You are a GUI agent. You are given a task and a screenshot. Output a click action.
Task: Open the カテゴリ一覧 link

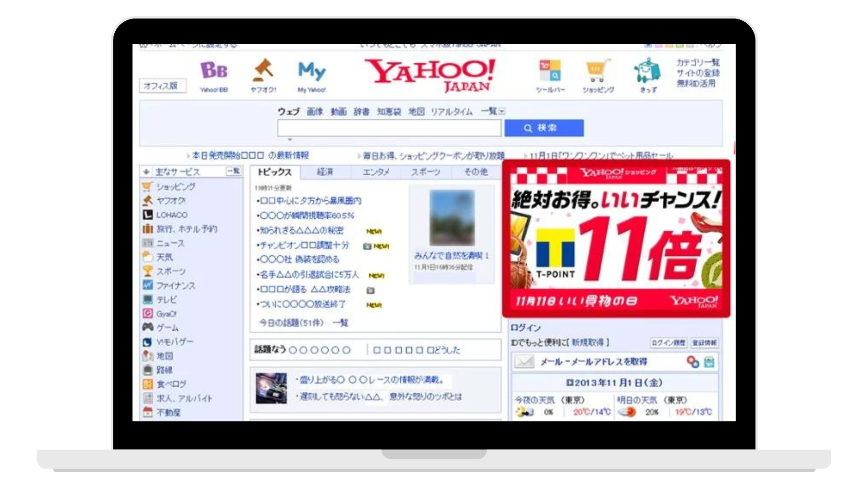point(698,62)
